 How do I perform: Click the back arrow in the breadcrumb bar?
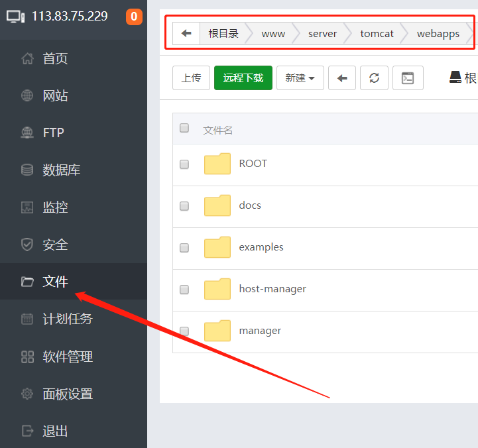tap(186, 34)
